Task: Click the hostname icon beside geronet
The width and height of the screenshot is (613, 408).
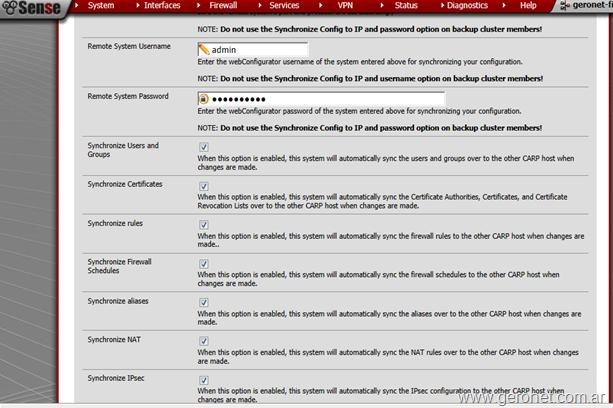Action: point(565,5)
